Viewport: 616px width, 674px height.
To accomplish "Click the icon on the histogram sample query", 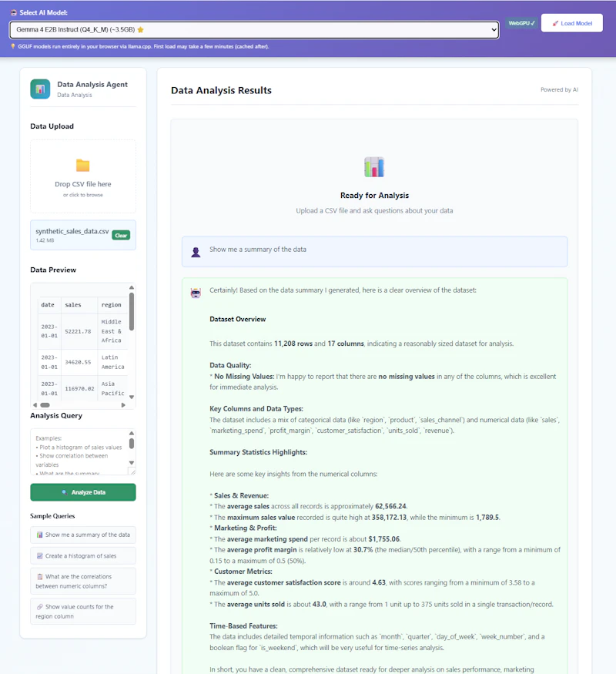I will (39, 556).
